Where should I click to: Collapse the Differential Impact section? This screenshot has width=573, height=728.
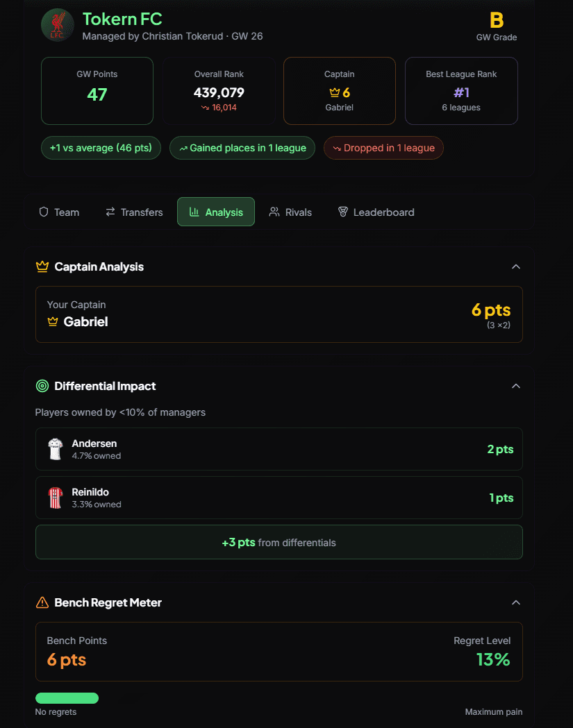(x=516, y=386)
